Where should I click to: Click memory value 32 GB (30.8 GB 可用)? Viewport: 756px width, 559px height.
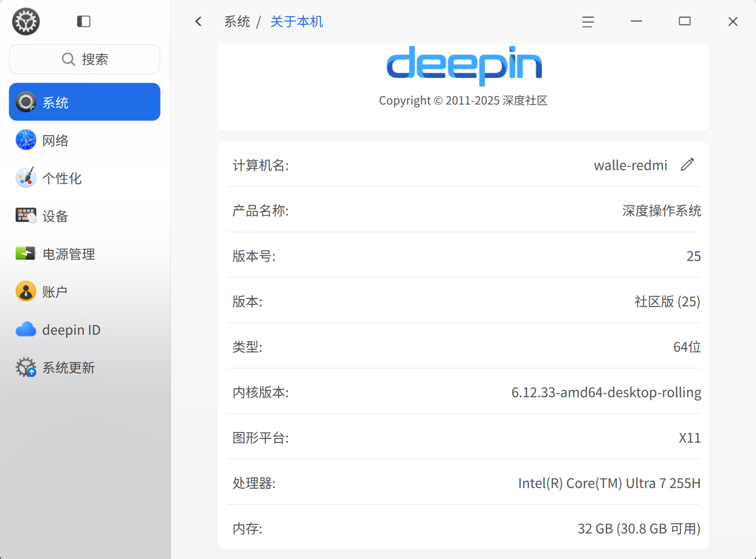tap(639, 528)
